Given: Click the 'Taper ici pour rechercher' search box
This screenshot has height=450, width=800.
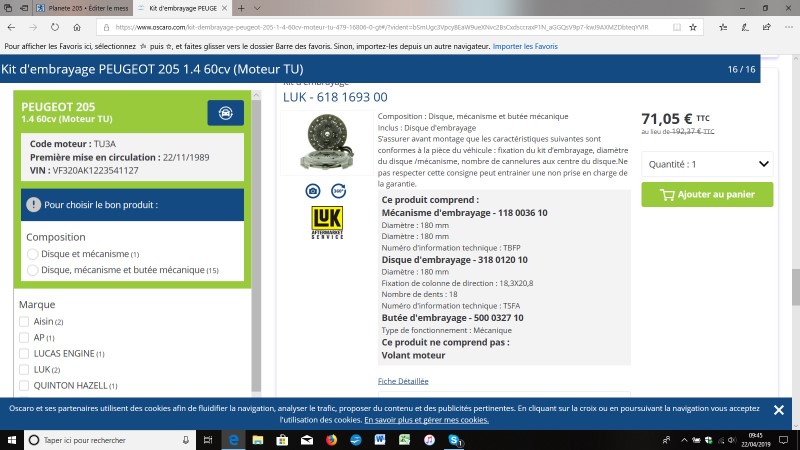Looking at the screenshot, I should [x=110, y=440].
